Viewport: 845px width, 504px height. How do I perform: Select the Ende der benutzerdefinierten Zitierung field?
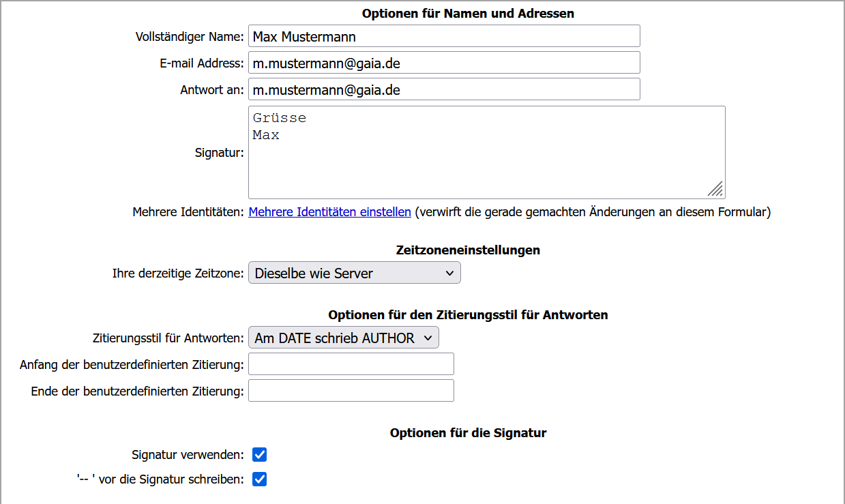tap(351, 391)
